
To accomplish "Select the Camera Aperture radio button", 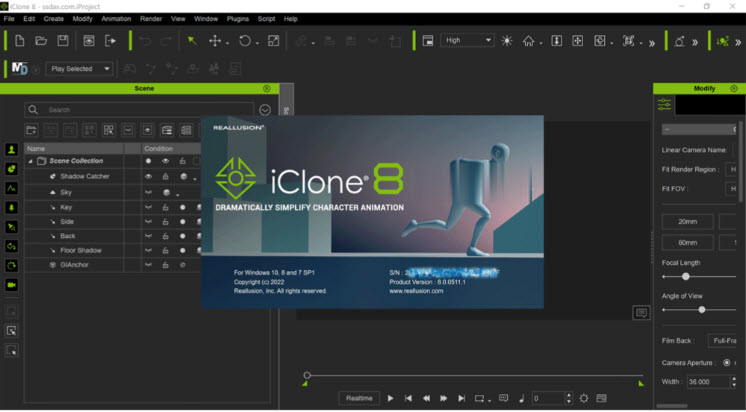I will (726, 362).
